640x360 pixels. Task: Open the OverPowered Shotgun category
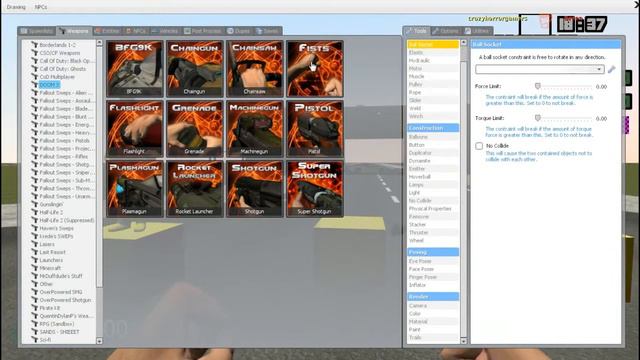tap(65, 300)
